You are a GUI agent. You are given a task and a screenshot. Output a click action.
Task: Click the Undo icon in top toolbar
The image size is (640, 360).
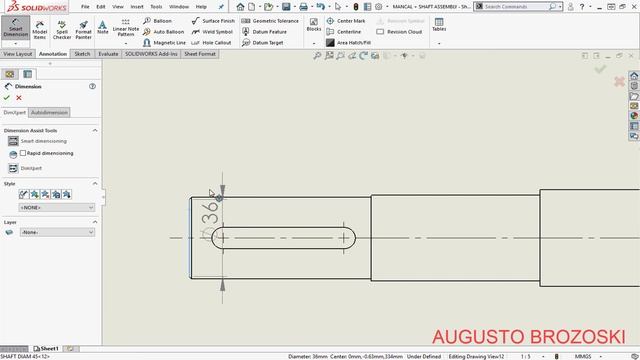[320, 7]
